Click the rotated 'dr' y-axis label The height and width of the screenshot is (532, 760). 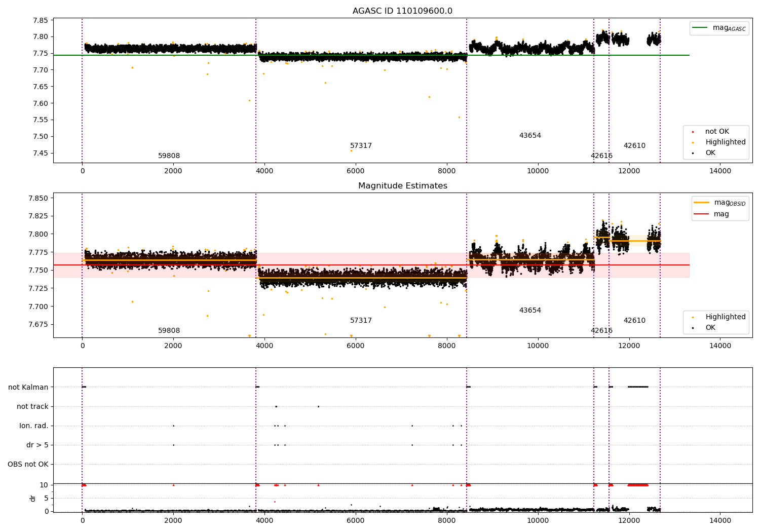pyautogui.click(x=33, y=498)
